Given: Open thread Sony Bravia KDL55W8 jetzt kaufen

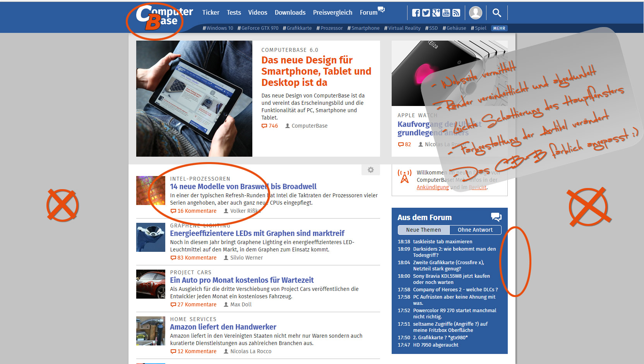Looking at the screenshot, I should [451, 279].
